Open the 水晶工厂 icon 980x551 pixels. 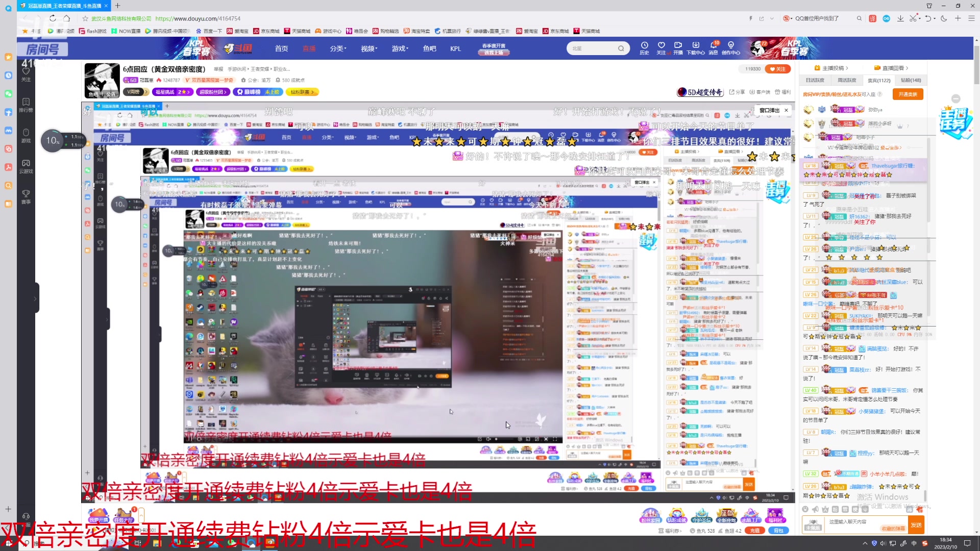pyautogui.click(x=750, y=515)
